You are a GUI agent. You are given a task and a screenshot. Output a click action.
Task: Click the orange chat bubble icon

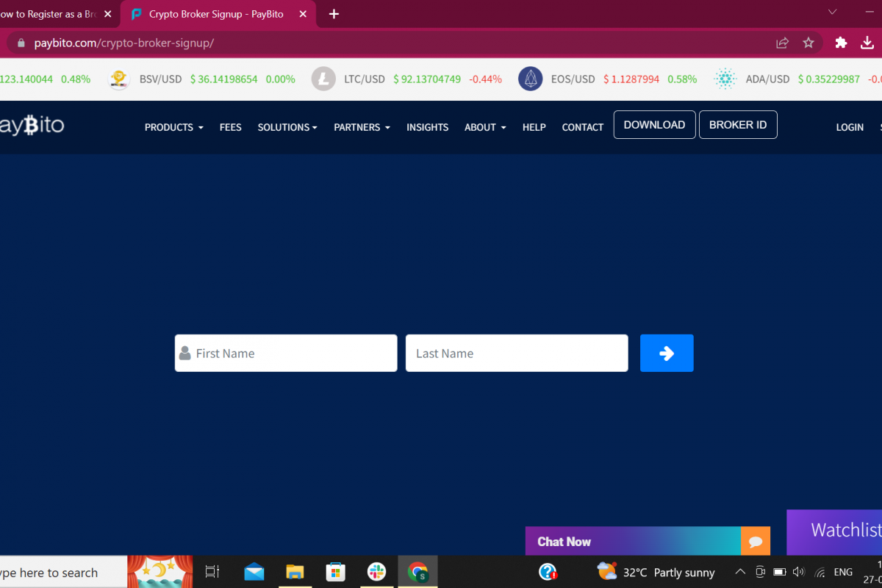point(756,542)
